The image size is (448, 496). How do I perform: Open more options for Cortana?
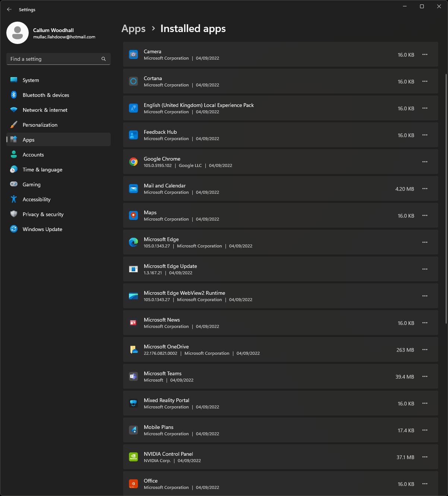425,81
